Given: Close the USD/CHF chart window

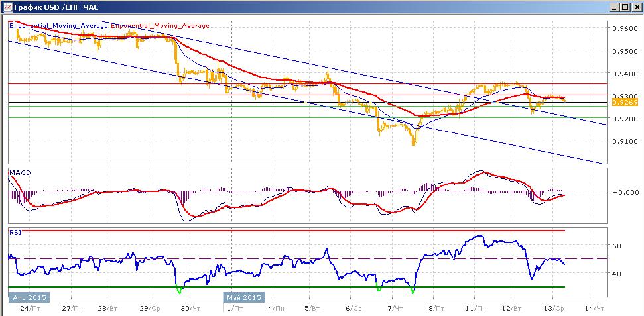Looking at the screenshot, I should [635, 7].
